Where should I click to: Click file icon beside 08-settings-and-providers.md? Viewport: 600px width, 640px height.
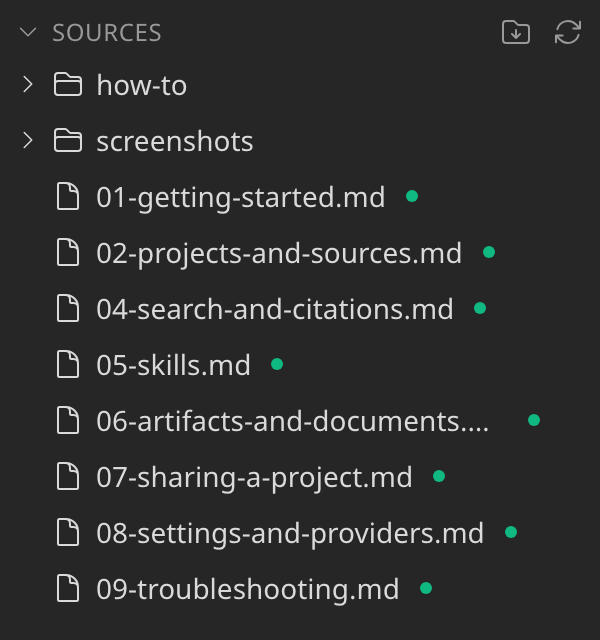coord(68,532)
